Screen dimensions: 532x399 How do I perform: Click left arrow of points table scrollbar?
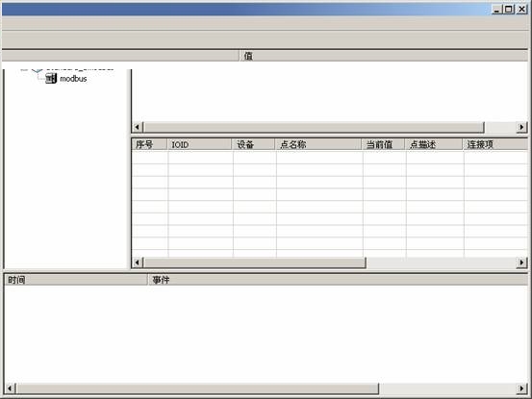tap(138, 262)
